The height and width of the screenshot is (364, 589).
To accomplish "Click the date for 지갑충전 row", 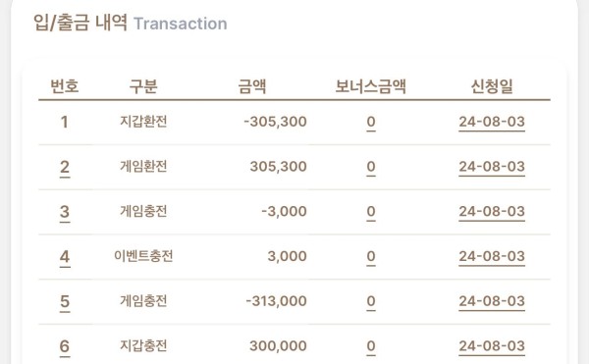I will pyautogui.click(x=492, y=346).
